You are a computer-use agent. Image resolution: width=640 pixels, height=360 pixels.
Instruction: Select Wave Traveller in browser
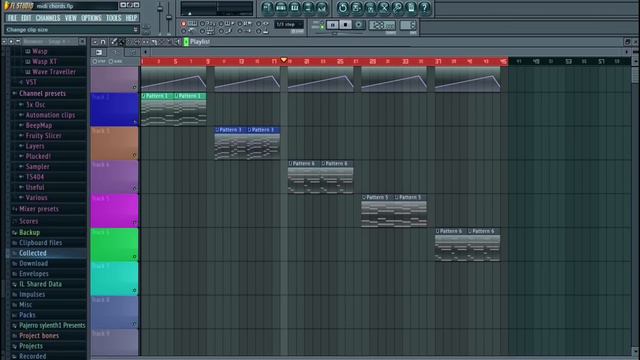[54, 72]
